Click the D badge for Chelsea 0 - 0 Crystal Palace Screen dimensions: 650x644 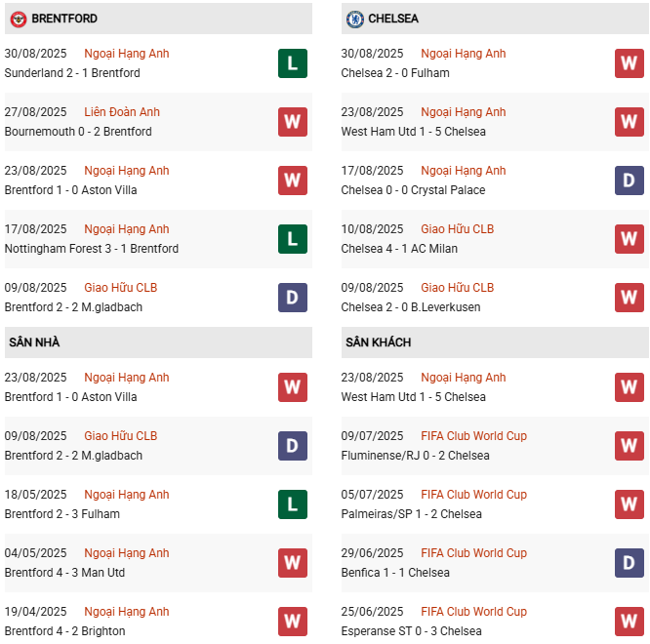629,181
